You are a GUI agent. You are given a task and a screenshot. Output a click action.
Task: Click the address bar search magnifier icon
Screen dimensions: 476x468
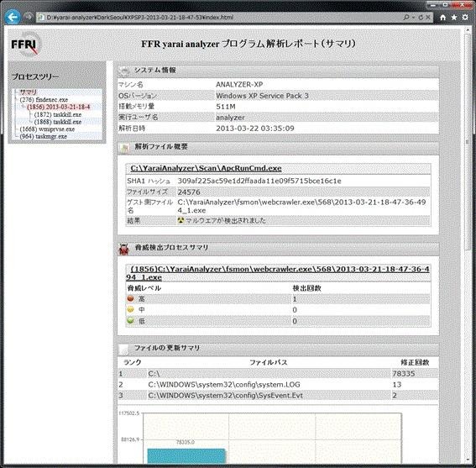pos(405,18)
